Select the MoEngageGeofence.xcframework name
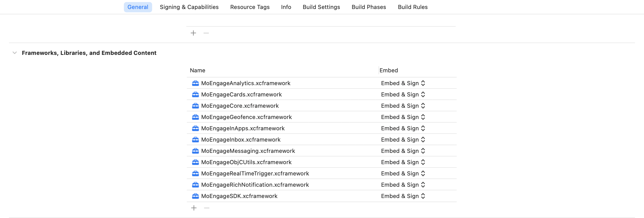This screenshot has height=218, width=644. [246, 117]
